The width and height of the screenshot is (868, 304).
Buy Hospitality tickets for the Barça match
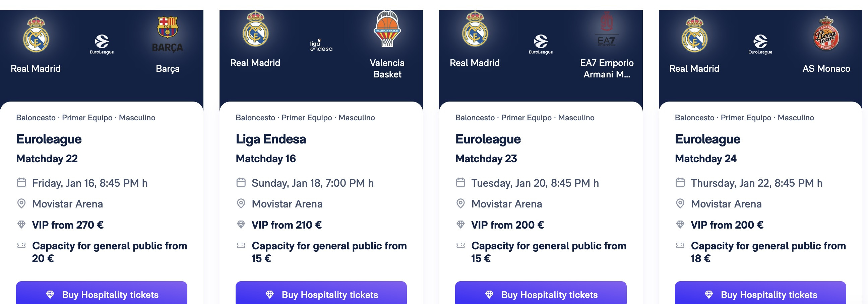(102, 294)
